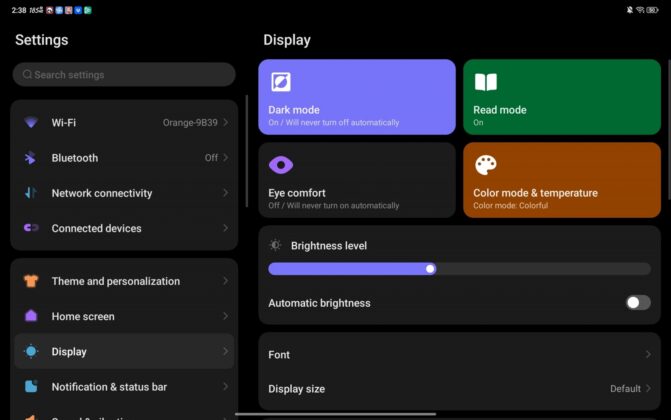Tap the 'Automatic brightness' label
The image size is (671, 420).
pos(319,303)
